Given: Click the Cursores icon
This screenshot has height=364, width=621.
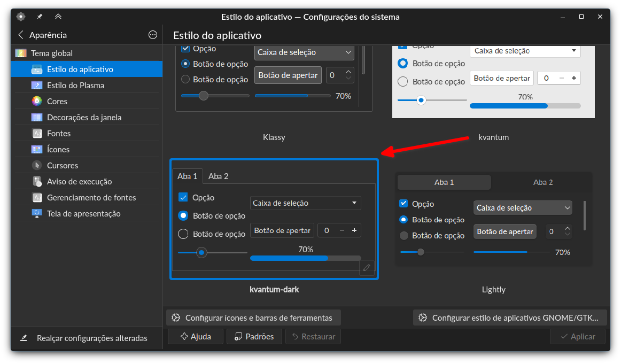Looking at the screenshot, I should click(x=37, y=166).
